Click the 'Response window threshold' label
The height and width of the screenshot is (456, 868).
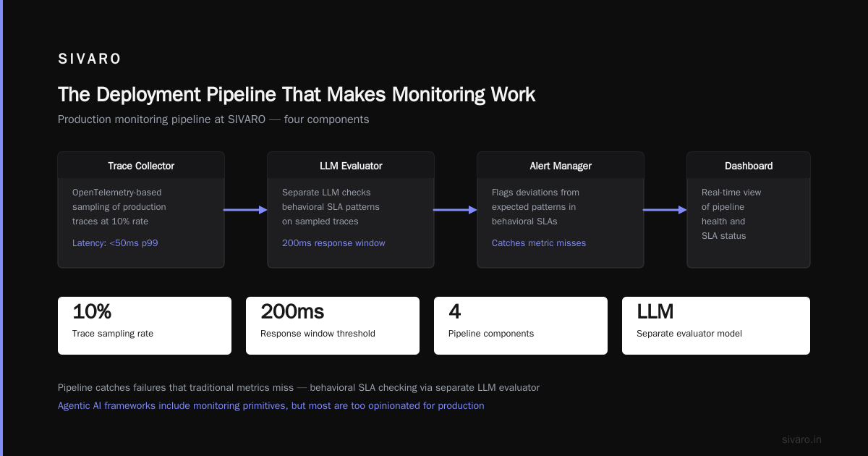318,334
